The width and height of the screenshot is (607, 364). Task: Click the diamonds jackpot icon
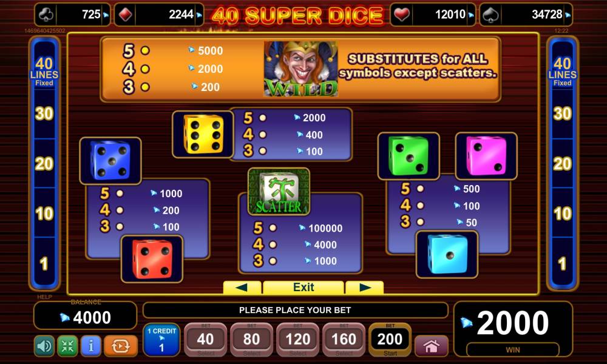point(126,15)
